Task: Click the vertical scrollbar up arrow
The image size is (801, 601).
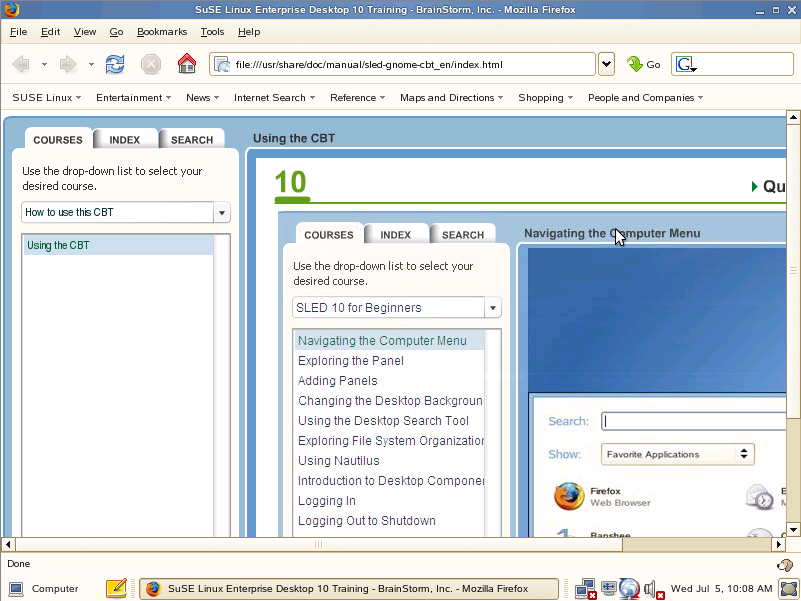Action: [793, 117]
